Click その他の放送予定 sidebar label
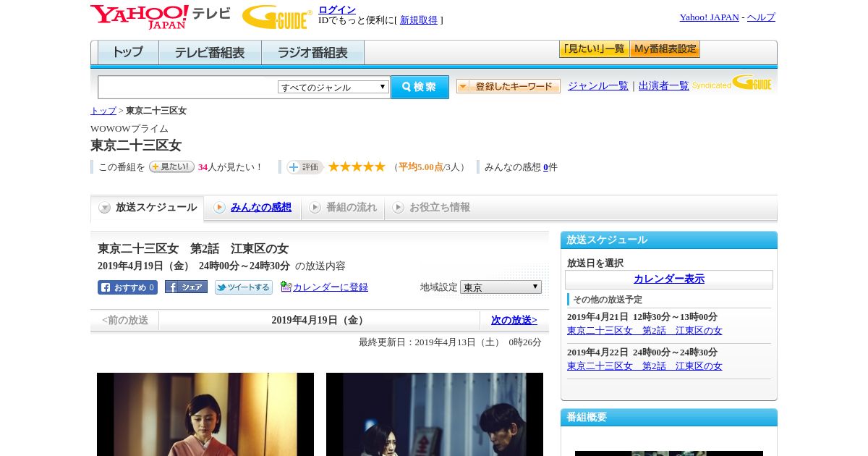 (x=608, y=300)
